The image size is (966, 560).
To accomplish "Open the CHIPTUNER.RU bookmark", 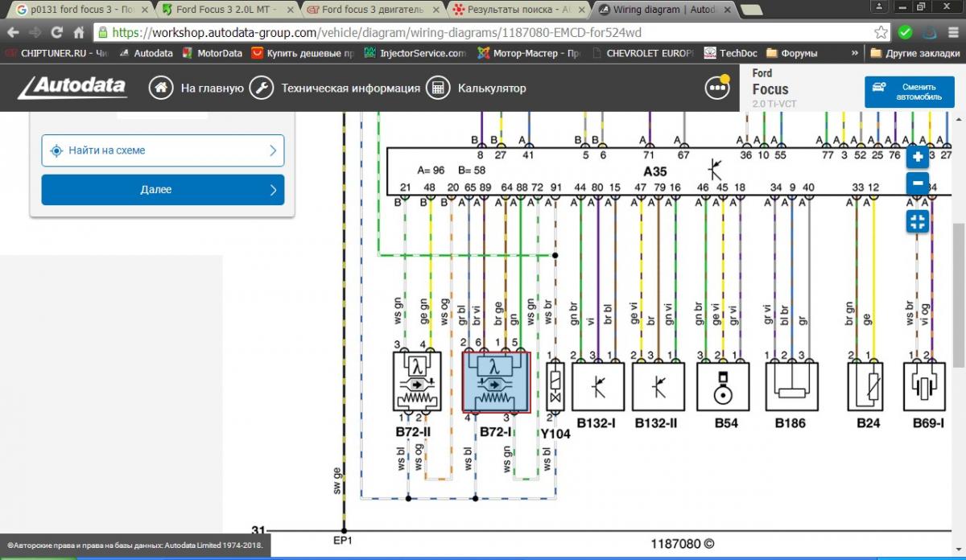I will (56, 53).
